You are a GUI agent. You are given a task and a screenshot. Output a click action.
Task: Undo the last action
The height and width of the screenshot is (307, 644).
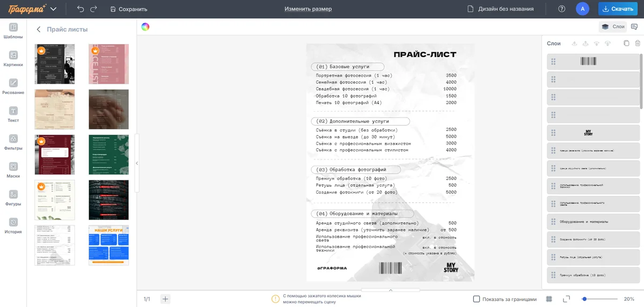tap(80, 9)
